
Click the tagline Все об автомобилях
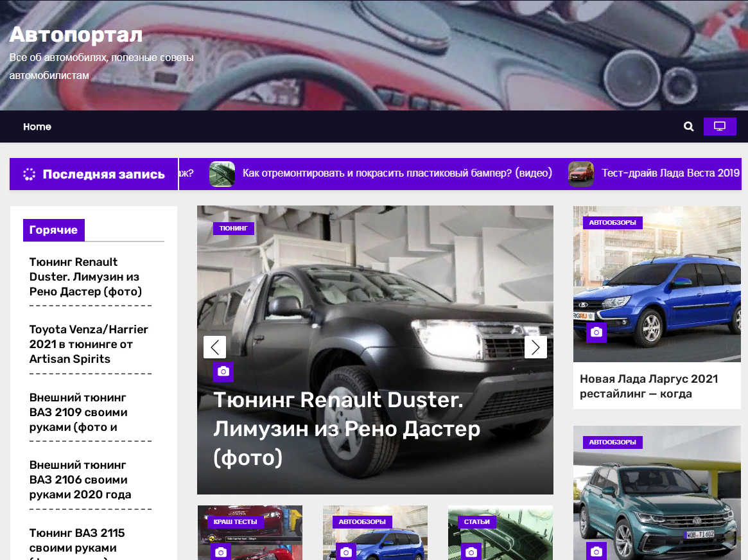(x=101, y=66)
